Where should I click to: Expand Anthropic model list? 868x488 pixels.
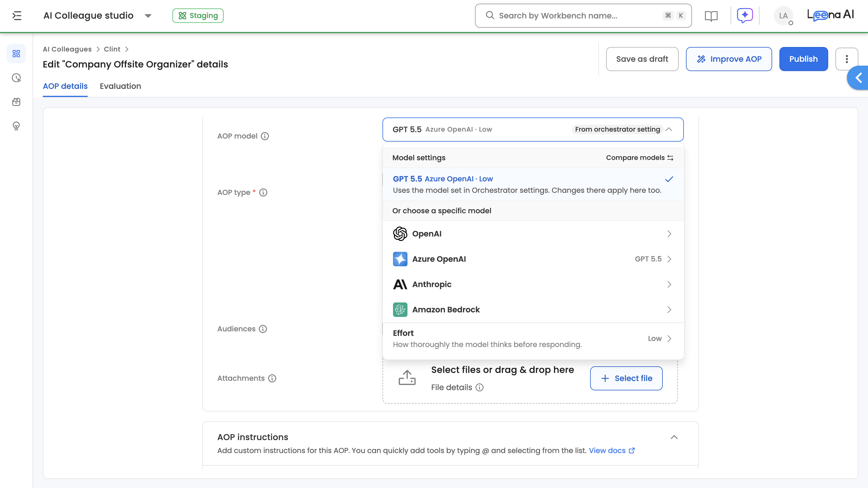(x=533, y=284)
